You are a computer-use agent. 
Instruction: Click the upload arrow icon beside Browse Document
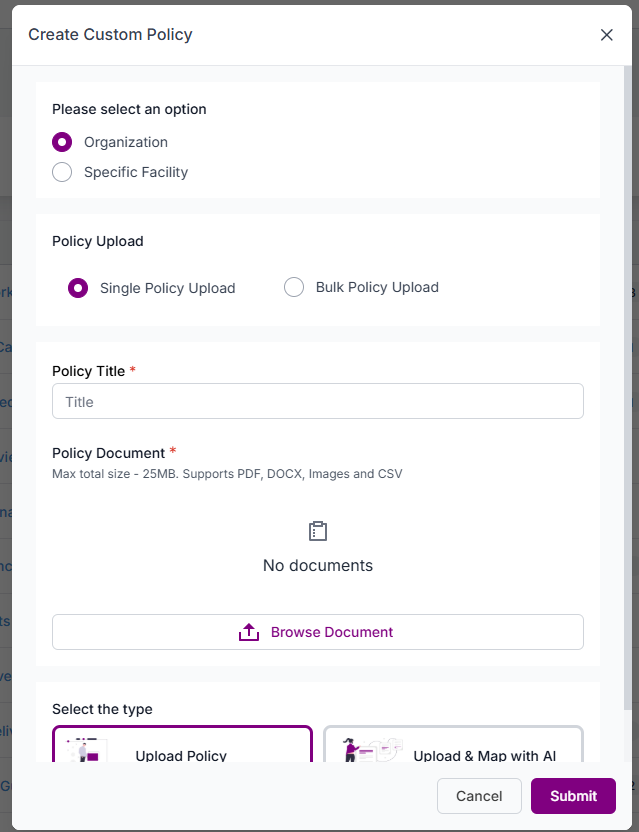(249, 632)
